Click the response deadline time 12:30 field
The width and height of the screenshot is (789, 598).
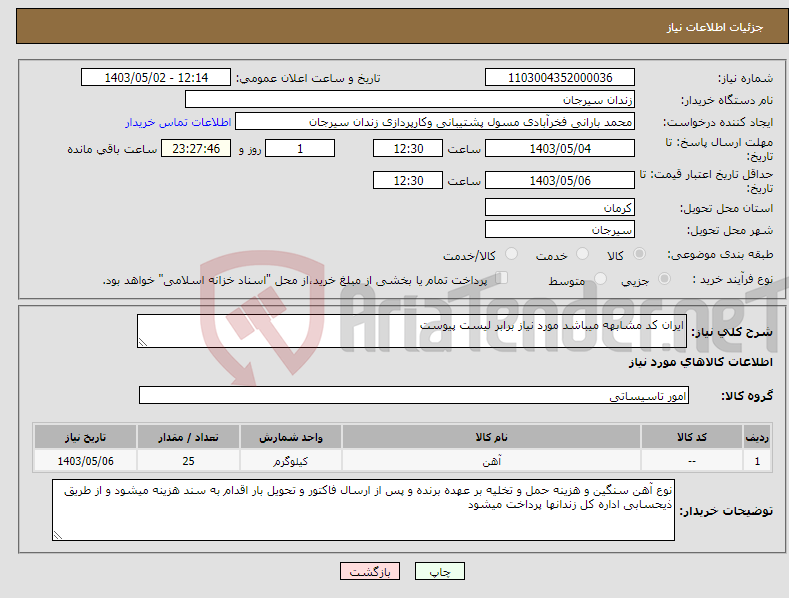click(408, 148)
